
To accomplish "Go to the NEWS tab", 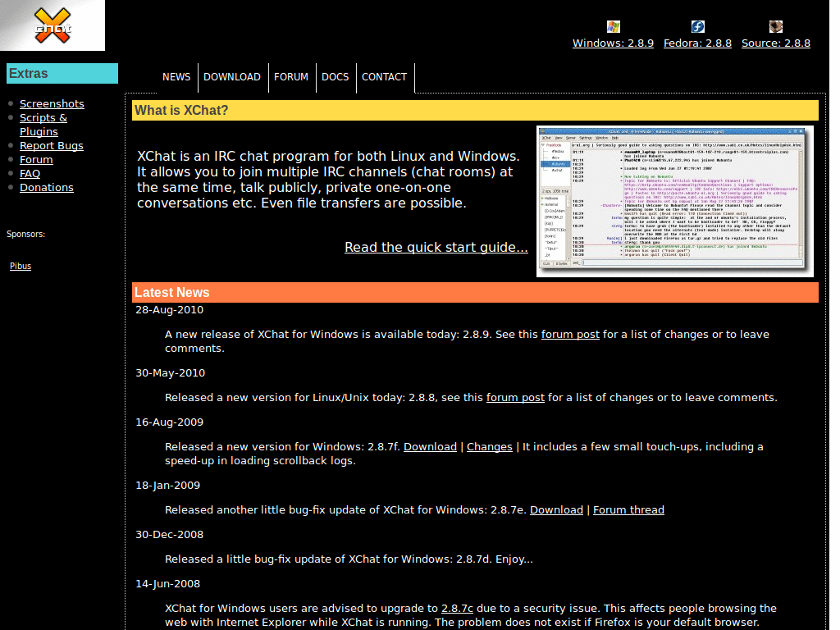I will point(176,77).
